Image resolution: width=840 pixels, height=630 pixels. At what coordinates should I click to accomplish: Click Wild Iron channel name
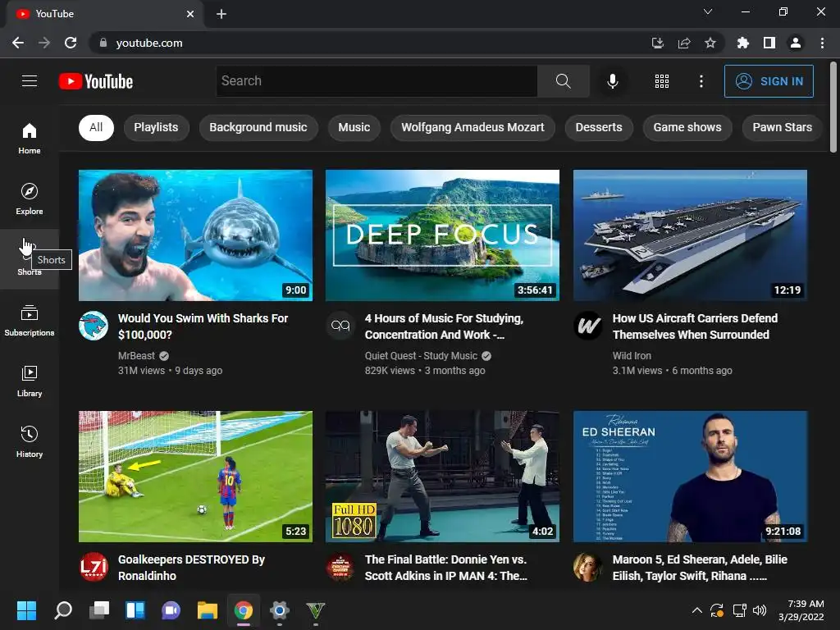coord(632,356)
